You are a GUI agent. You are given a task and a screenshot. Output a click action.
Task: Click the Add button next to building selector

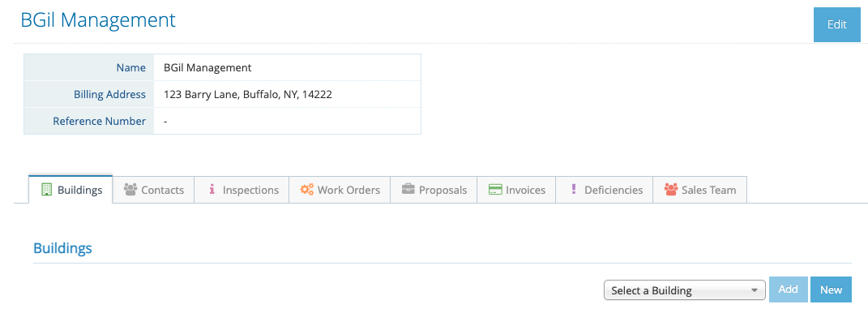pyautogui.click(x=789, y=289)
